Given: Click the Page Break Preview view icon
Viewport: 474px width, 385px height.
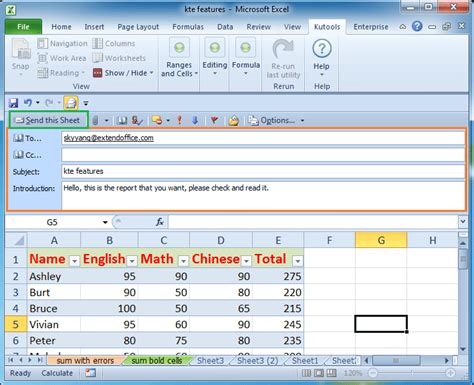Looking at the screenshot, I should 331,373.
